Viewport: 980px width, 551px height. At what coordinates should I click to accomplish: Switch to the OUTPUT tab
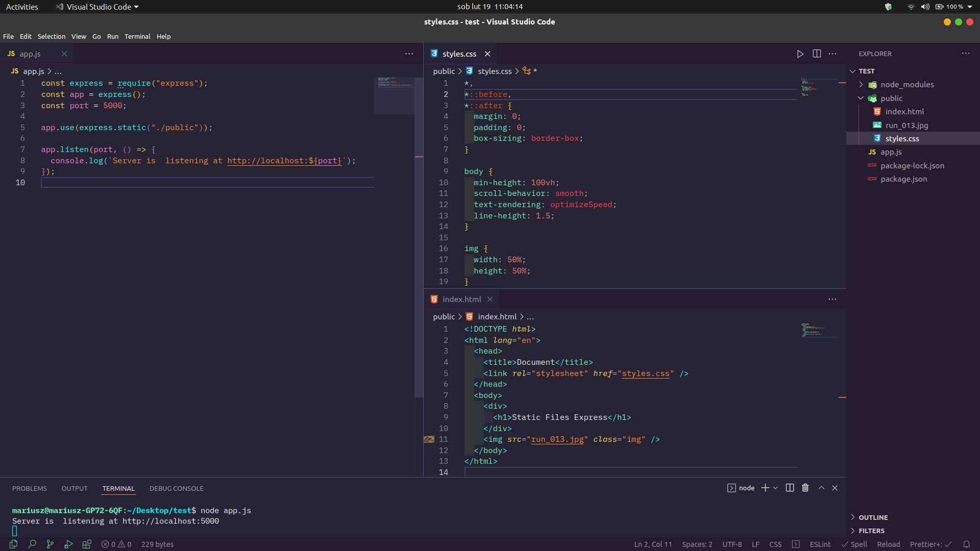click(x=75, y=488)
